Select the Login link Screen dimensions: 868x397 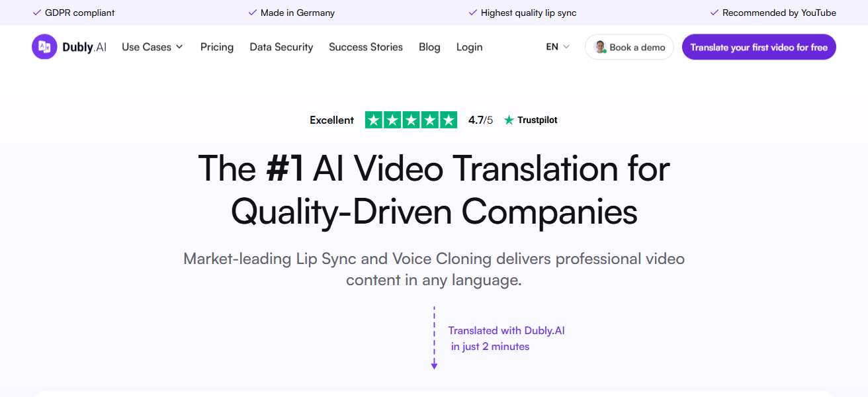469,47
